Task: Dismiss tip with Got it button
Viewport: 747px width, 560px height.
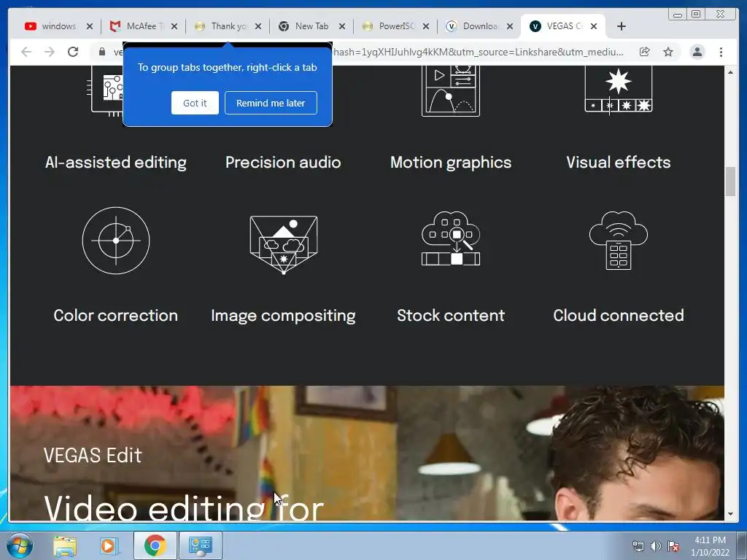Action: click(195, 103)
